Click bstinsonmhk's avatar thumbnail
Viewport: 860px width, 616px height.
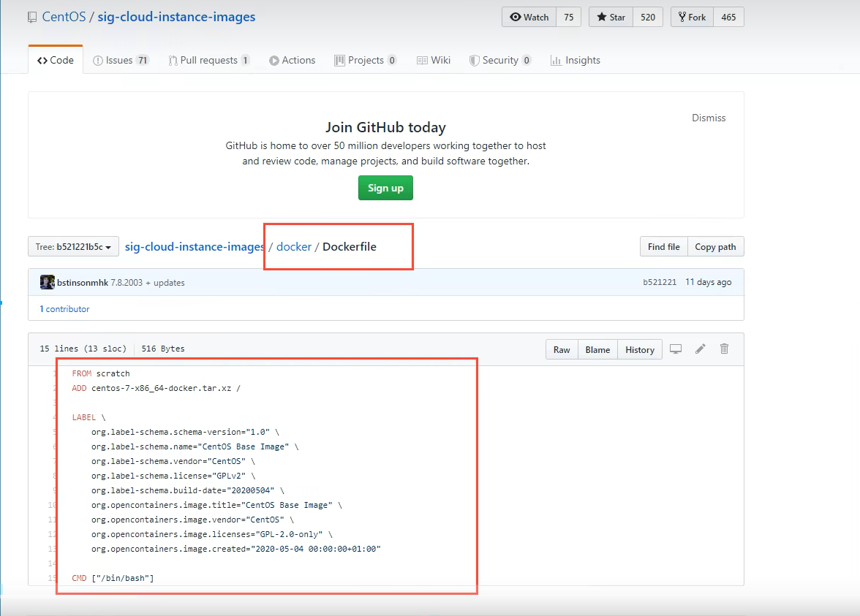(47, 283)
